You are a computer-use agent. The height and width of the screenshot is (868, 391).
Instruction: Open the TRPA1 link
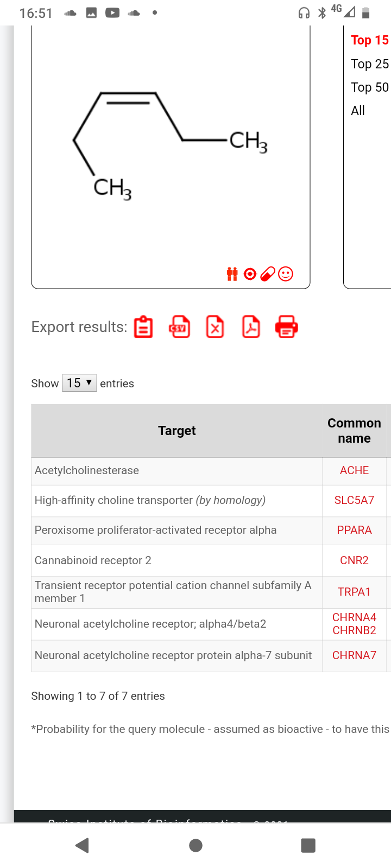354,592
